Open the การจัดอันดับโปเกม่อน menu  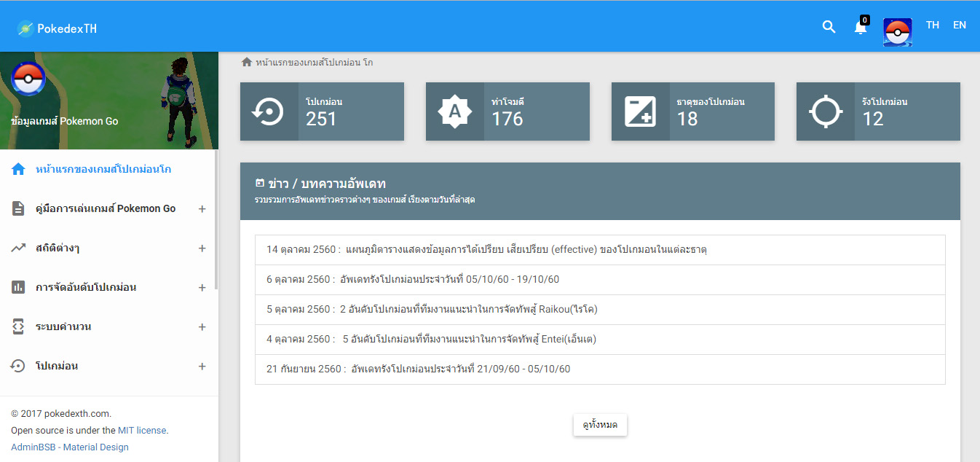point(109,287)
